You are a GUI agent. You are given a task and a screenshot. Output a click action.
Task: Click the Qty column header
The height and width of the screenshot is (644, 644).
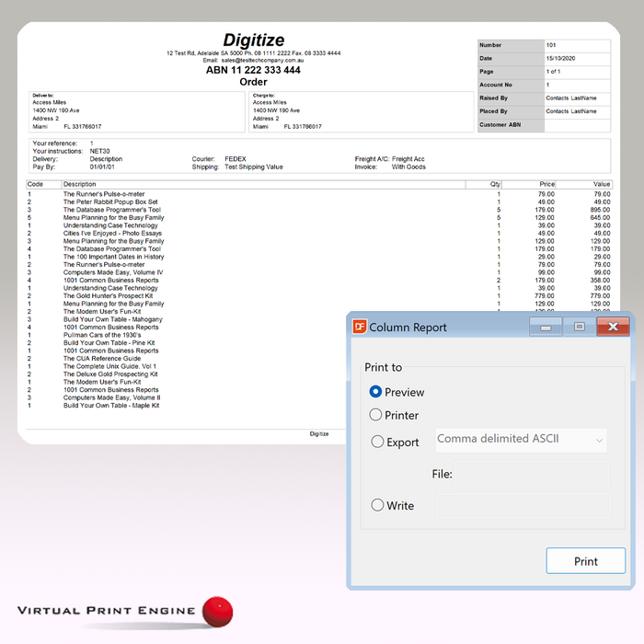(x=496, y=184)
